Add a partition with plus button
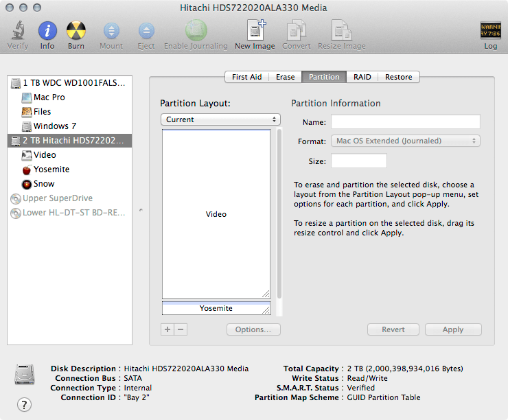Screen dimensions: 508x420 point(168,329)
